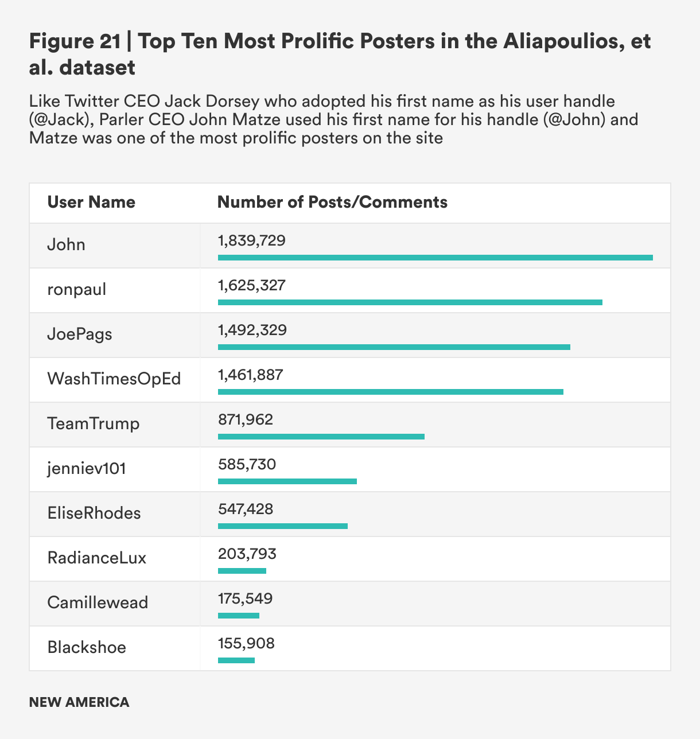Click the Number of Posts/Comments header
Screen dimensions: 700x739
click(332, 202)
